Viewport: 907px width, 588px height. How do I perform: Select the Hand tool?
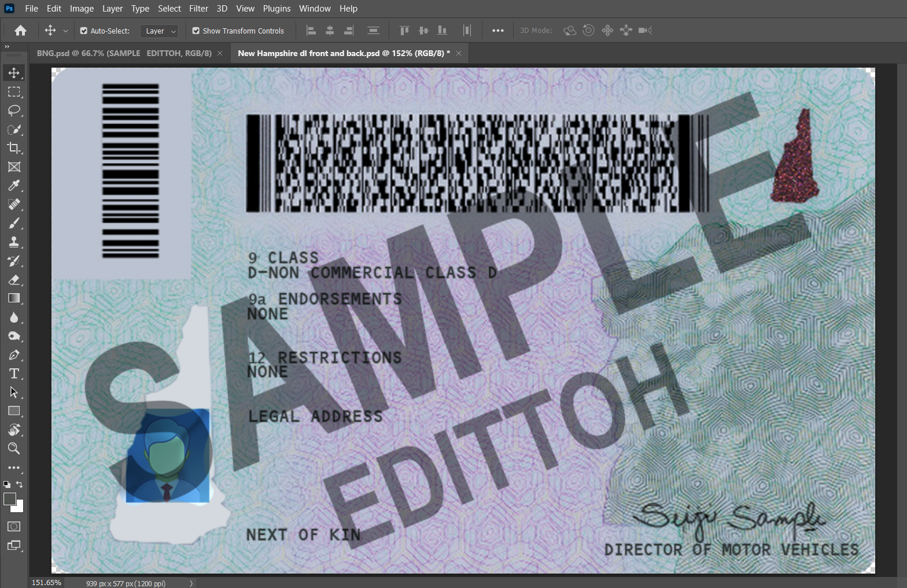pos(14,430)
